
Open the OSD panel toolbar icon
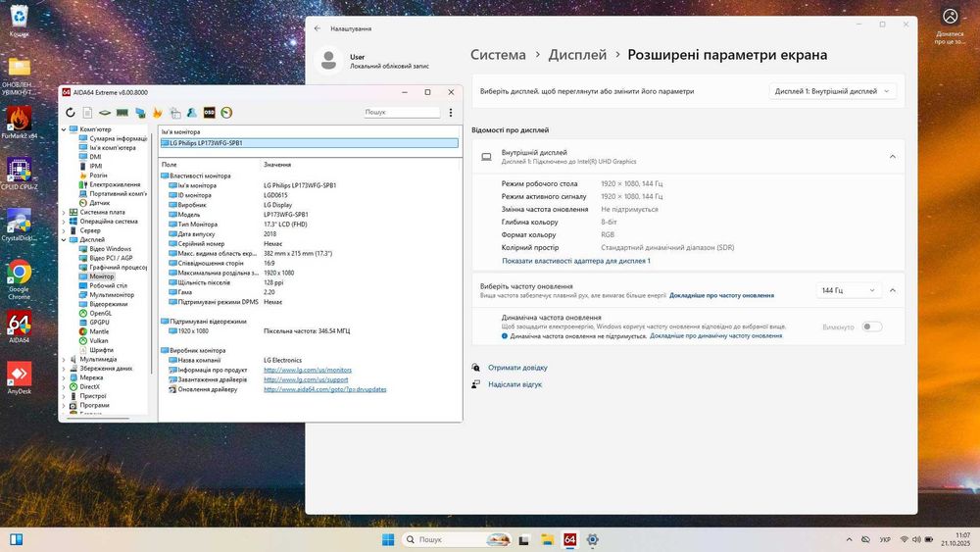click(210, 113)
